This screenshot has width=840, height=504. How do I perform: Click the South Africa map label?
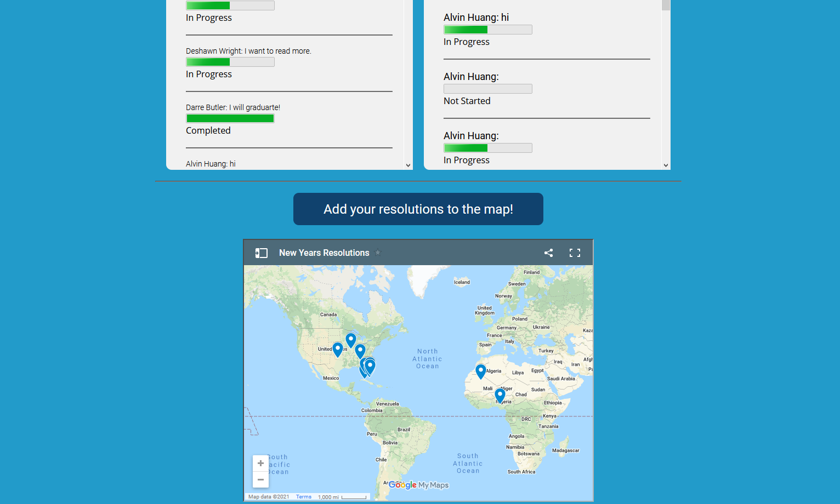tap(521, 472)
